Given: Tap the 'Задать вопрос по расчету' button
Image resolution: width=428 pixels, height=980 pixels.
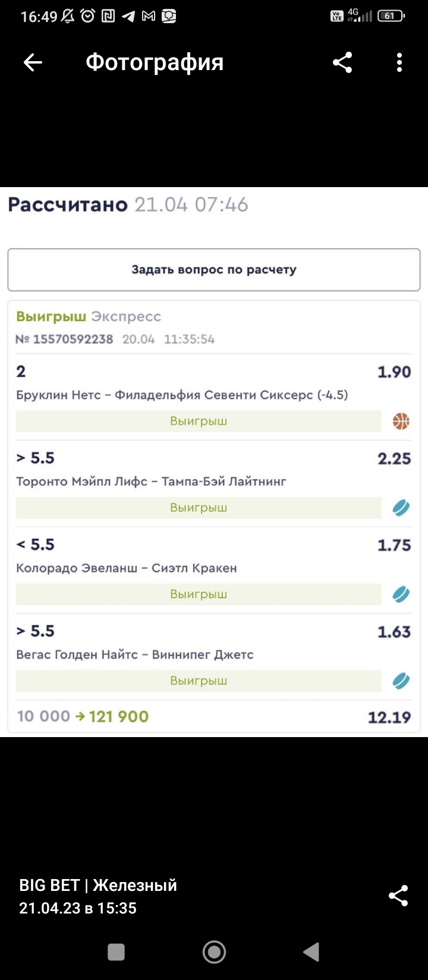Looking at the screenshot, I should (x=214, y=270).
